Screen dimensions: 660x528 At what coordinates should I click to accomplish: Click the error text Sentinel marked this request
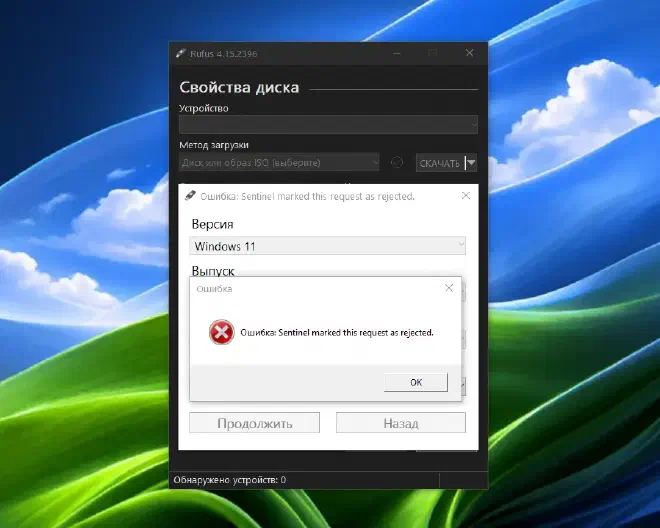(x=337, y=333)
